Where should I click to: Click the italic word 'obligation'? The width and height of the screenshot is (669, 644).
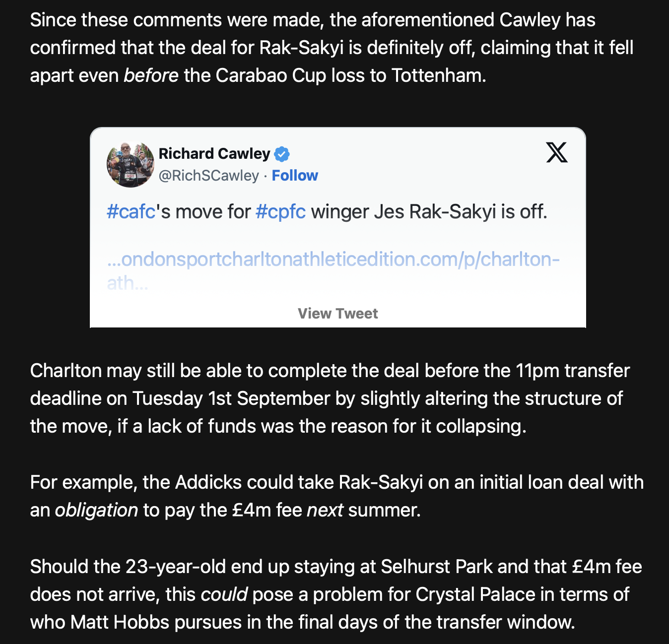[x=96, y=510]
